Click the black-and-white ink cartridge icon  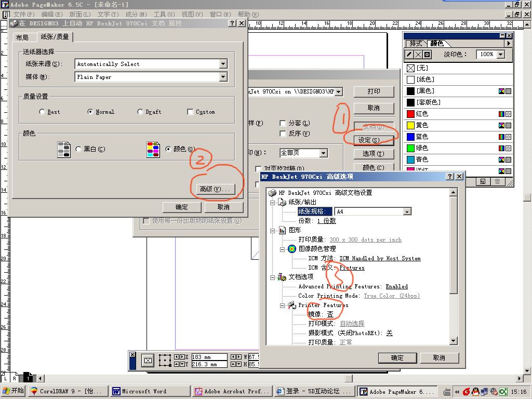[x=64, y=150]
